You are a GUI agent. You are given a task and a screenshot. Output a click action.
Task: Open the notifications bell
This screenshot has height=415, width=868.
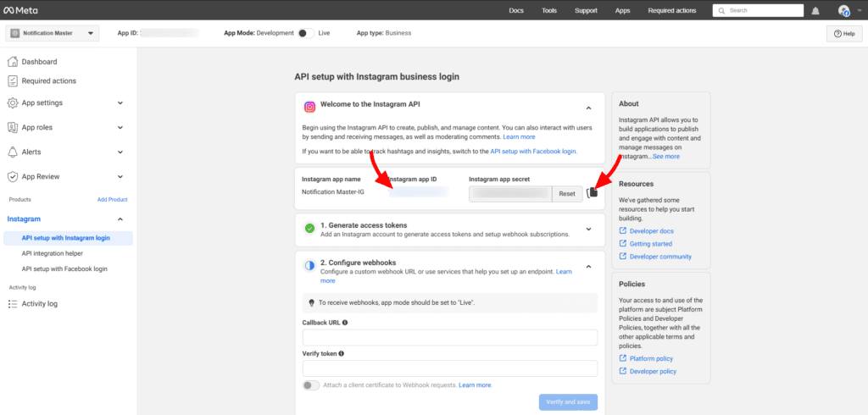coord(815,10)
